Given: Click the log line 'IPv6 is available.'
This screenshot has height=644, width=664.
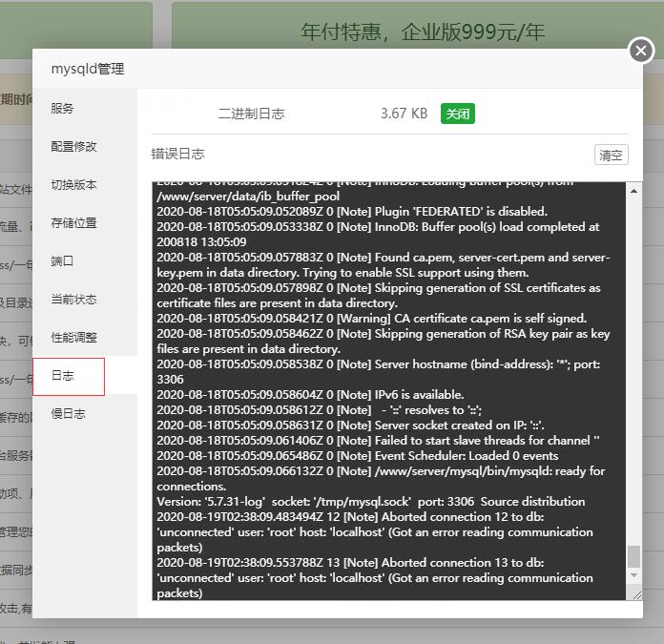Looking at the screenshot, I should pyautogui.click(x=310, y=395).
